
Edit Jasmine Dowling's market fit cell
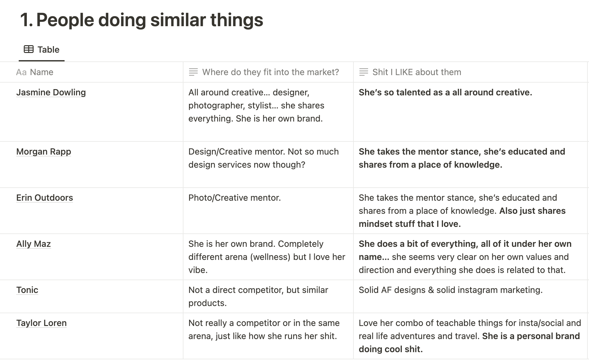[x=268, y=112]
